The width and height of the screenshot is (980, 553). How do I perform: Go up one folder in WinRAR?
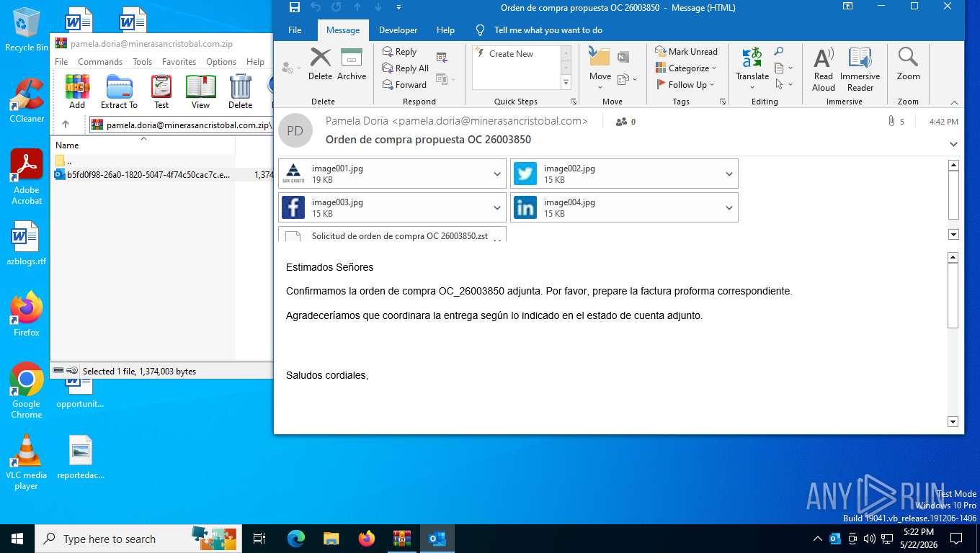point(66,125)
